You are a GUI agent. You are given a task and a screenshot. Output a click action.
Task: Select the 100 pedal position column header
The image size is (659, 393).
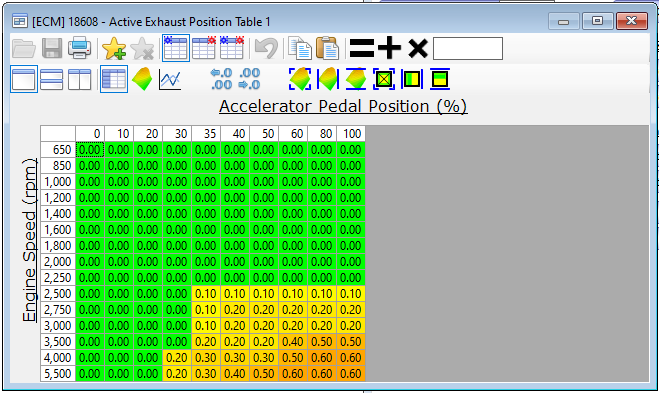351,134
